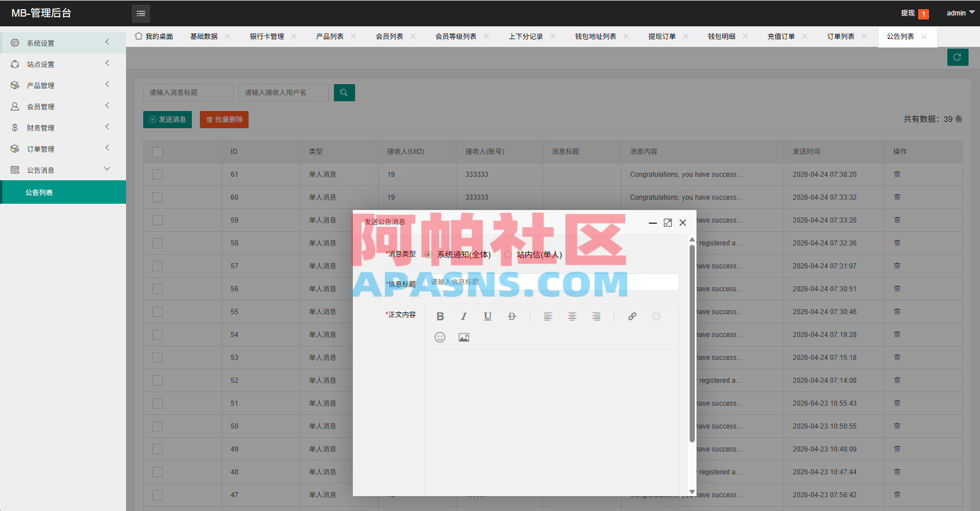
Task: Click the 发送消息 button
Action: pyautogui.click(x=167, y=120)
